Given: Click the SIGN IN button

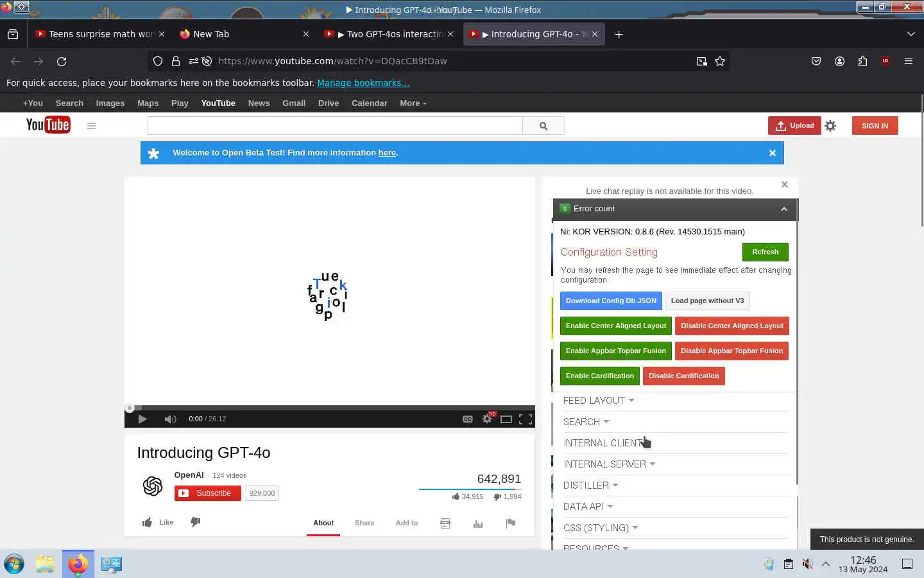Looking at the screenshot, I should point(875,126).
